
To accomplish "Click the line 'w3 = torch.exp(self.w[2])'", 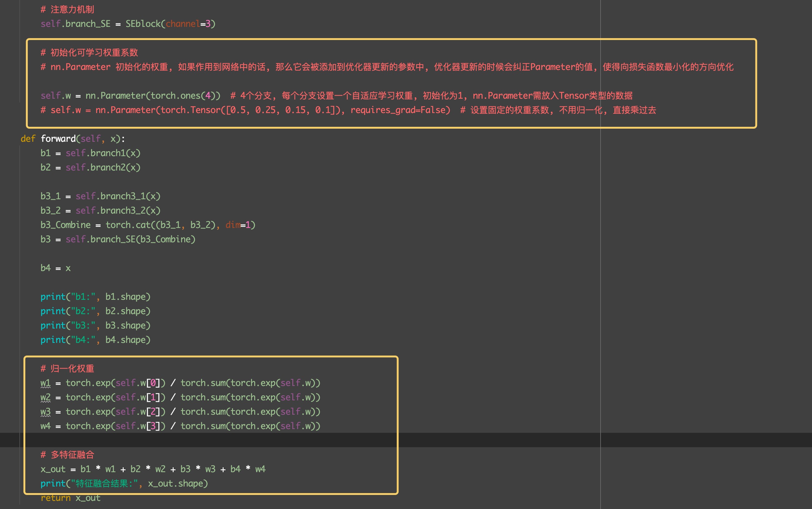I will coord(181,412).
